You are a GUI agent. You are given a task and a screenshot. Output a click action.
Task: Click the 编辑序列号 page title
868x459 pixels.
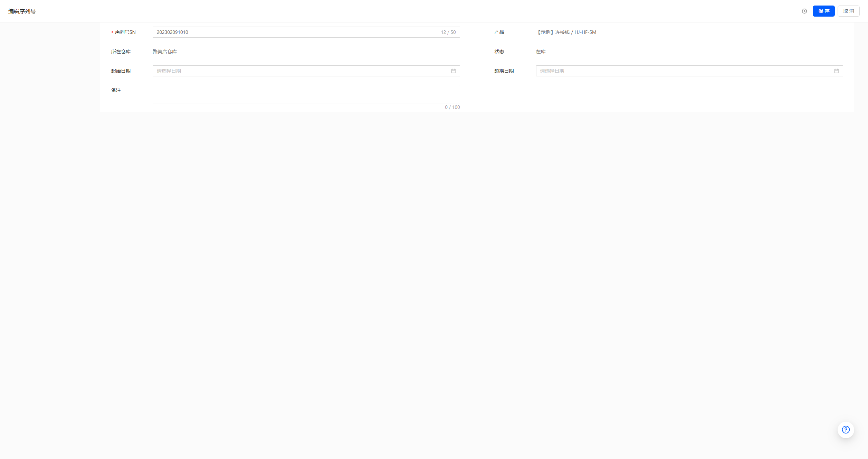point(22,11)
